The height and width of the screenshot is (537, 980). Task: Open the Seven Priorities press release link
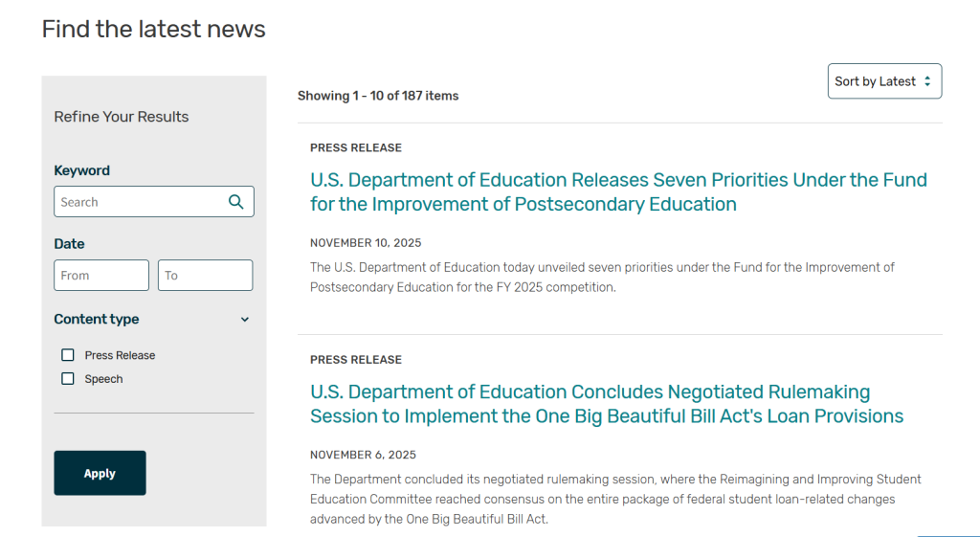coord(618,191)
